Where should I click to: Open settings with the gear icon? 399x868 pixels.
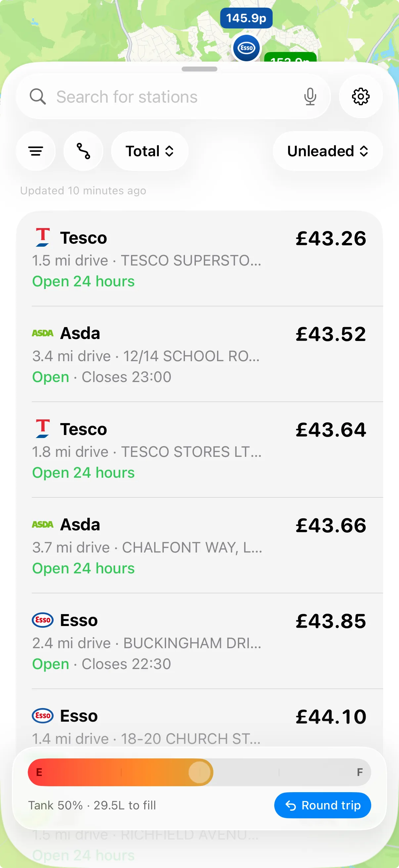360,97
